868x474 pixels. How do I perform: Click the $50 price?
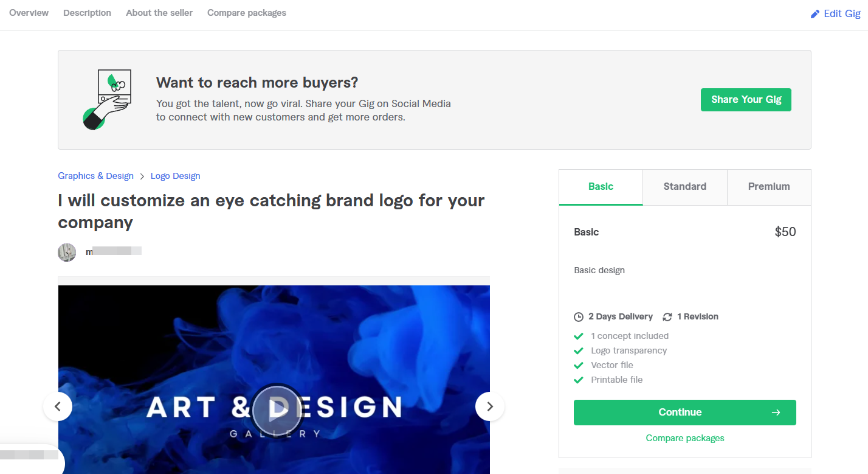point(785,232)
